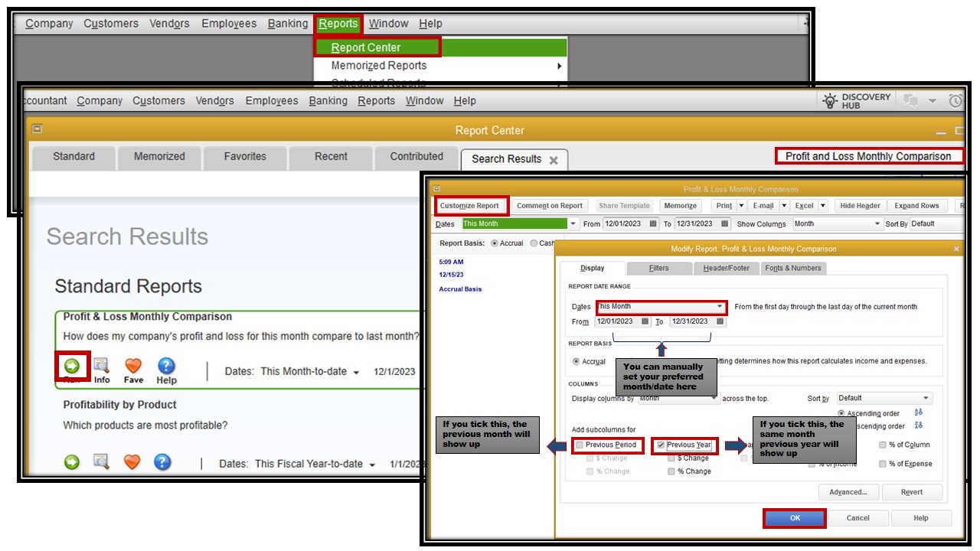Image resolution: width=980 pixels, height=551 pixels.
Task: Tick the Previous Period checkbox
Action: click(580, 445)
